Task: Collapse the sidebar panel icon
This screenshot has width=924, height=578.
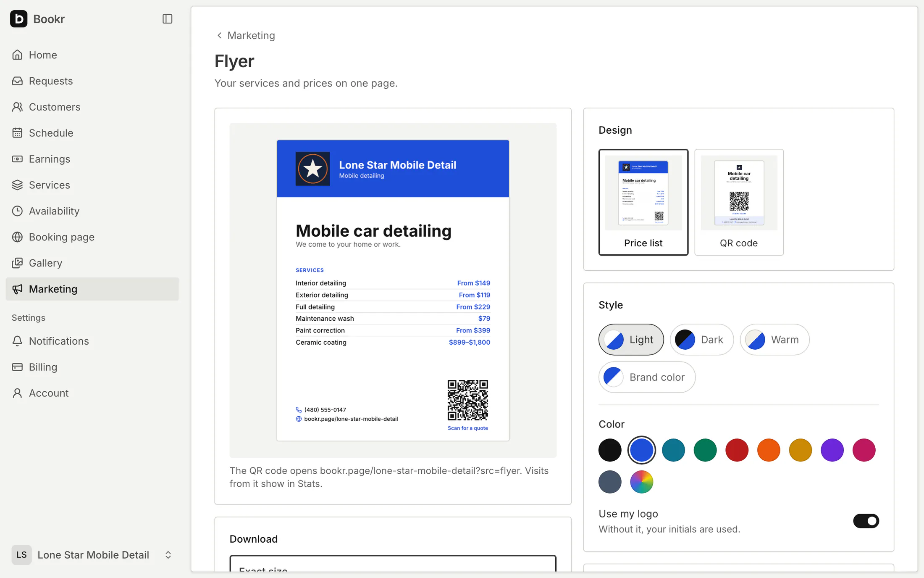Action: point(167,19)
